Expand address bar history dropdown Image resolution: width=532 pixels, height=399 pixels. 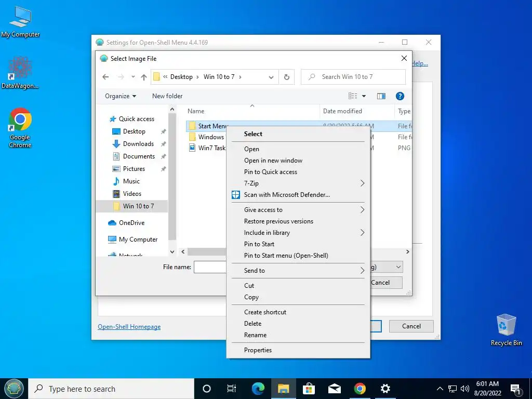coord(271,77)
